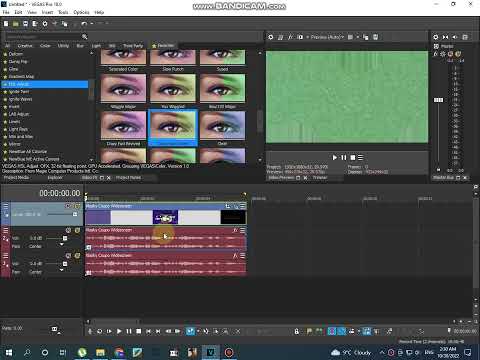The width and height of the screenshot is (480, 360).
Task: Click the plug-in search magnifier icon
Action: coord(85,36)
